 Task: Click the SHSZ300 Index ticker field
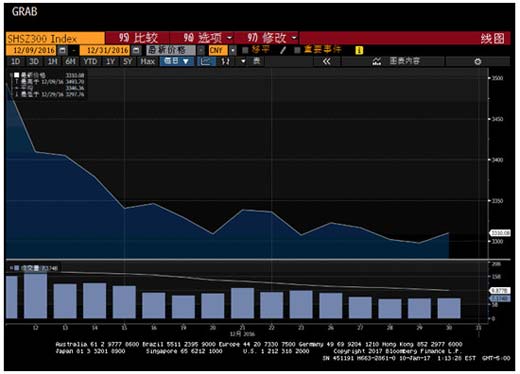click(55, 38)
